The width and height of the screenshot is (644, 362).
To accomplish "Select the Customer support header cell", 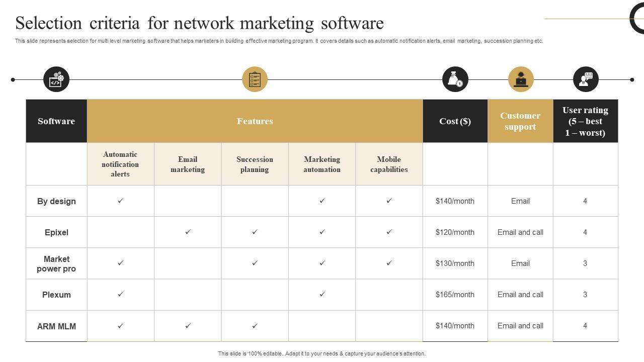I will click(520, 121).
